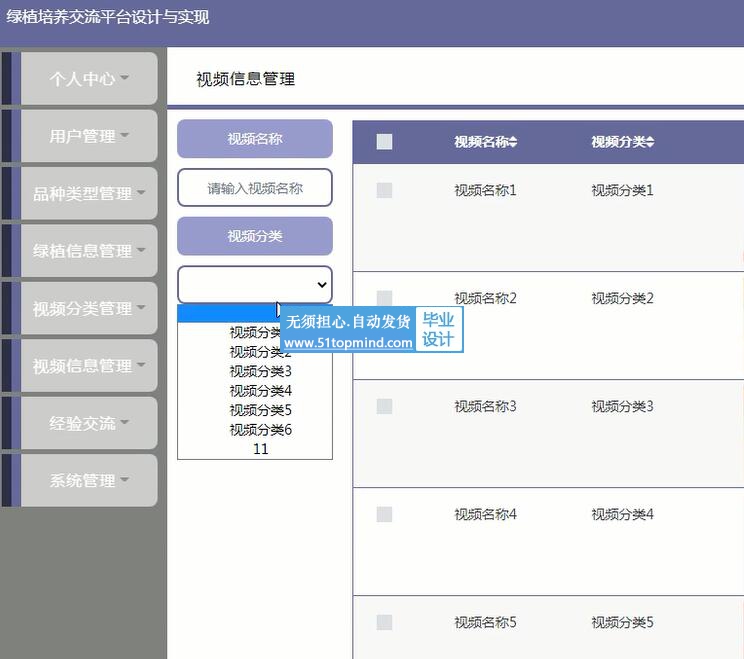Open the 视频信息管理 sidebar menu
This screenshot has height=659, width=744.
click(x=89, y=366)
